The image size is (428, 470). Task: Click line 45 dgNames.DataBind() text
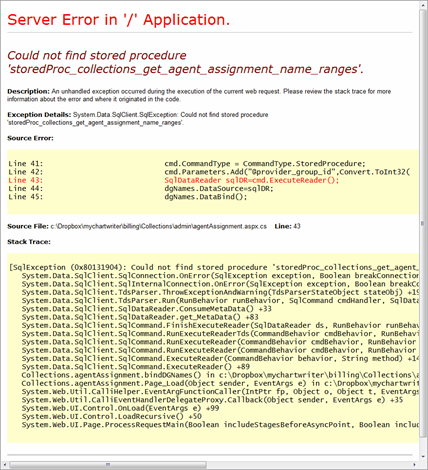(x=206, y=197)
